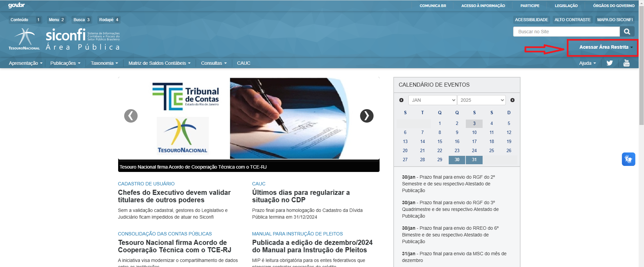Viewport: 644px width, 267px height.
Task: Select calendar day 3
Action: tap(474, 123)
